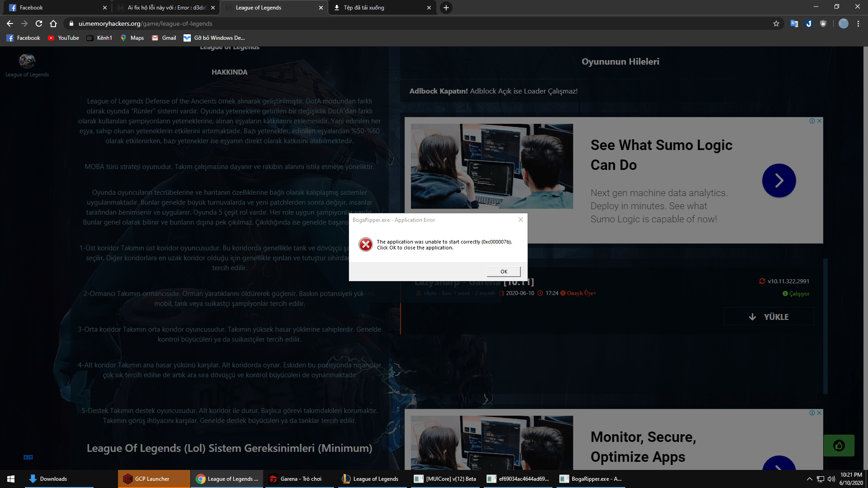This screenshot has width=868, height=488.
Task: Open the Gmail bookmark
Action: tap(164, 38)
